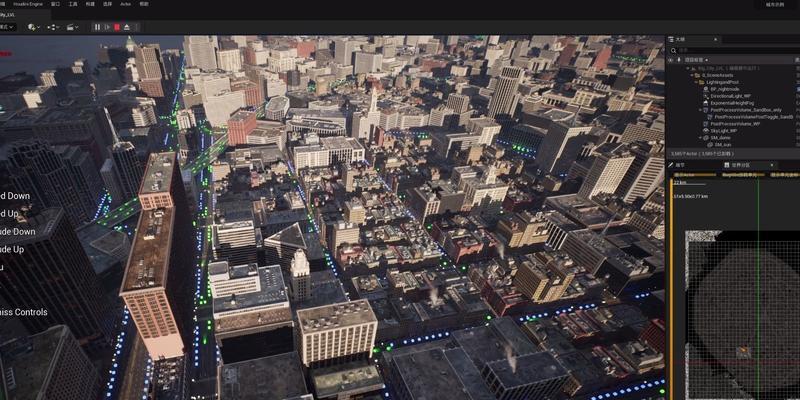Click the Blueprint option button above the minimap
This screenshot has width=800, height=400.
click(x=743, y=175)
